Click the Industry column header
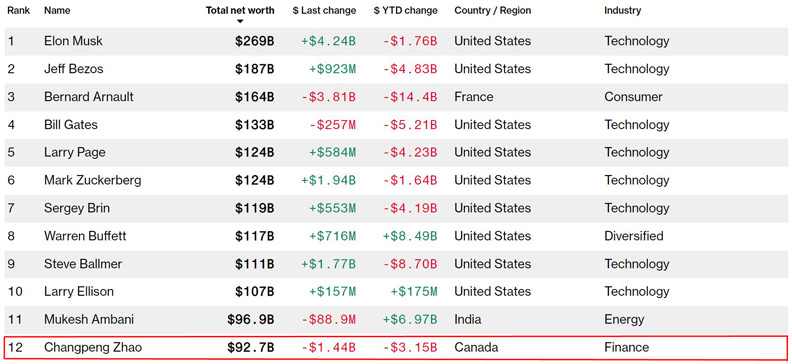The image size is (792, 364). click(x=622, y=11)
